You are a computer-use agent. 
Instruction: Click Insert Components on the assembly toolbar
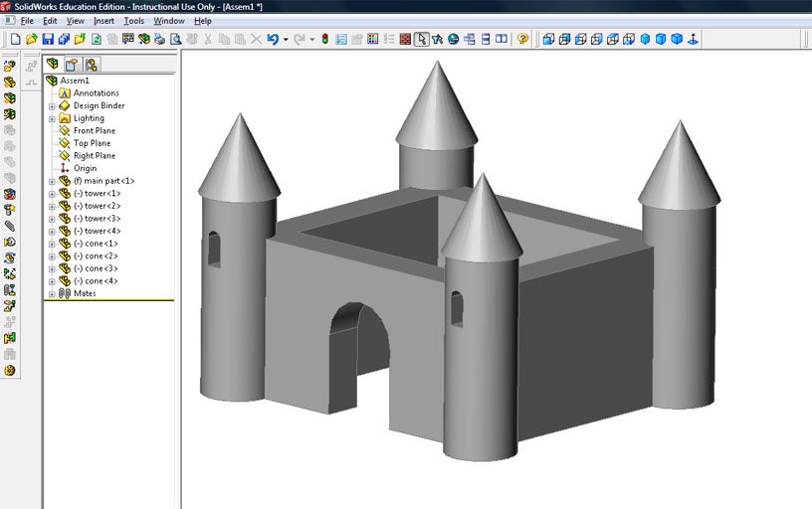(x=10, y=66)
